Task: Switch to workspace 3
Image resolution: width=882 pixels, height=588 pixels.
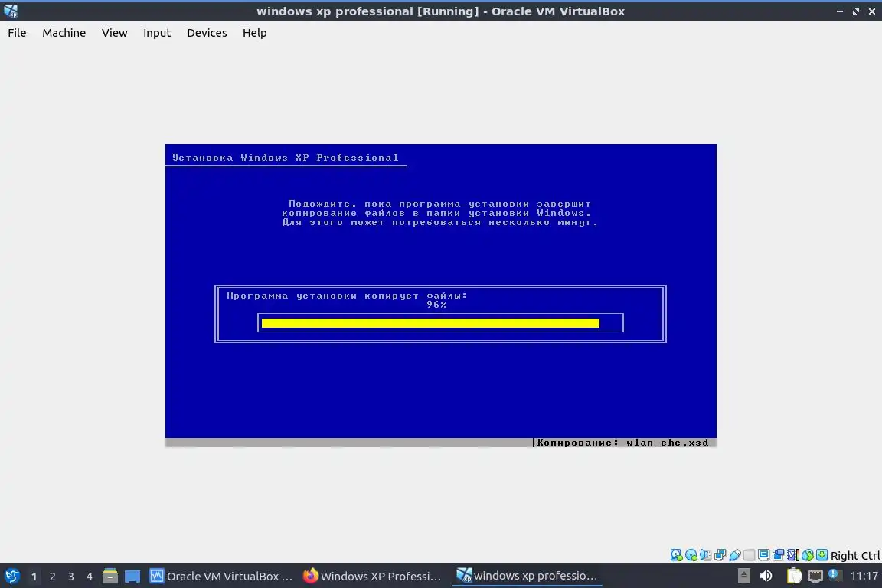Action: click(x=71, y=577)
